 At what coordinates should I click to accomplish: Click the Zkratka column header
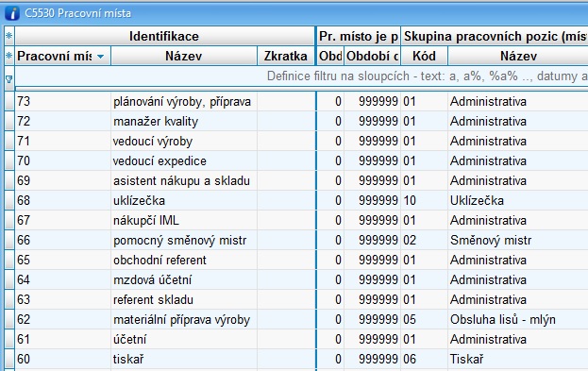(x=286, y=56)
